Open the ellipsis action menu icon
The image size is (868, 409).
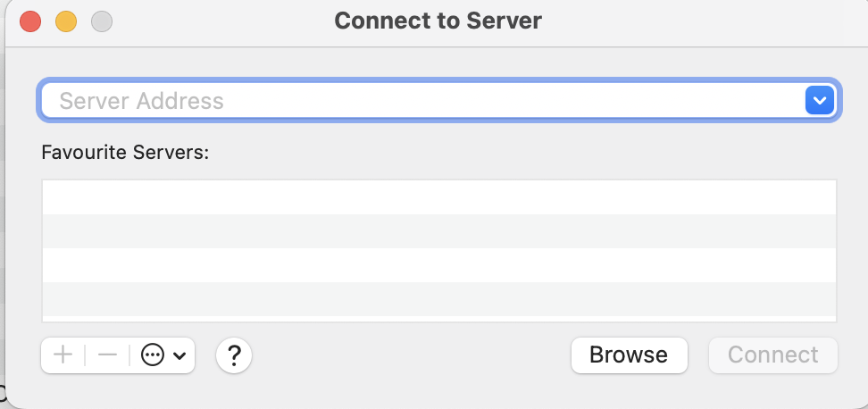pos(152,355)
